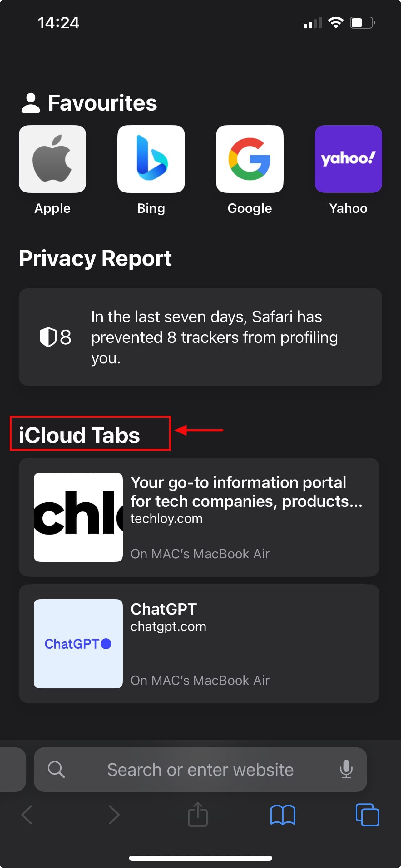
Task: Open the Yahoo favourite icon
Action: [348, 159]
